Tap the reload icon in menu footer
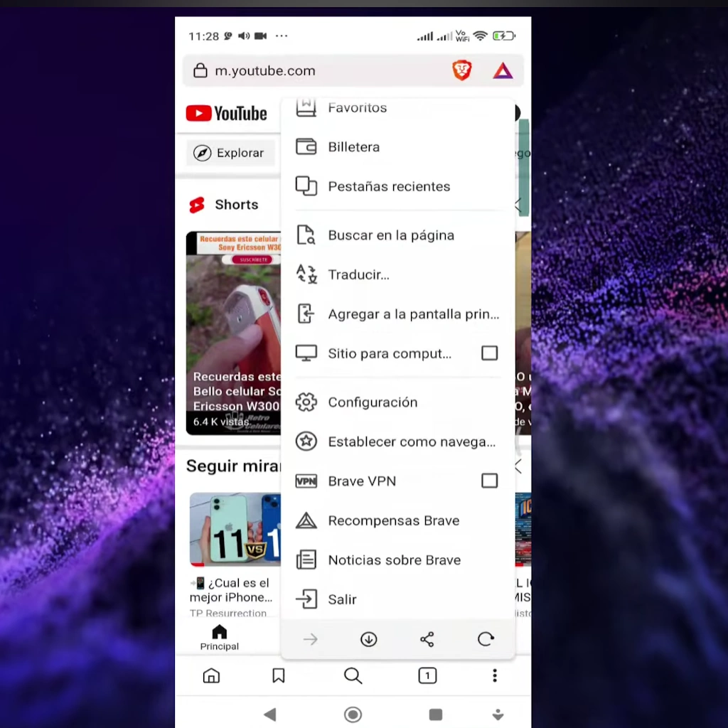The width and height of the screenshot is (728, 728). click(x=486, y=639)
